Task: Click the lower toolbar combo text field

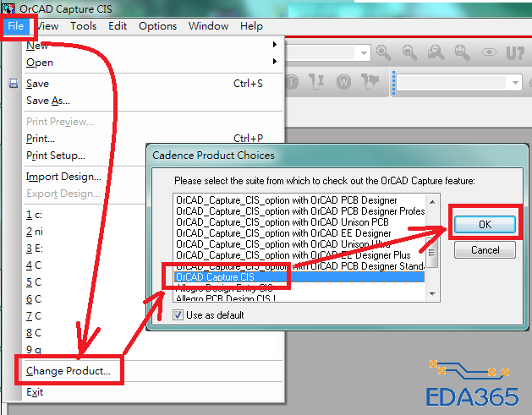Action: click(x=453, y=83)
